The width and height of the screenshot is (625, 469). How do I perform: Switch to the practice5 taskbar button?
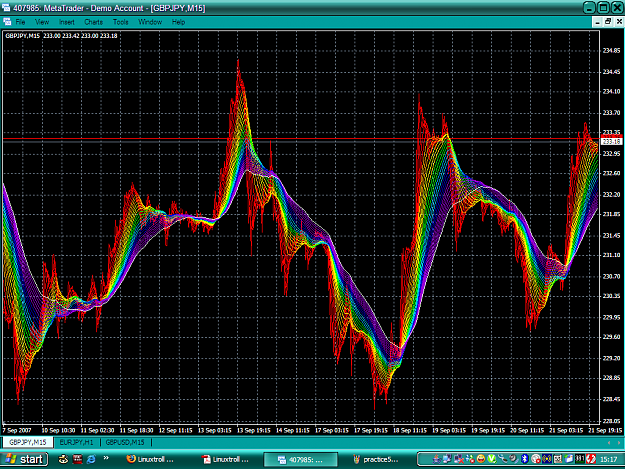(x=377, y=459)
